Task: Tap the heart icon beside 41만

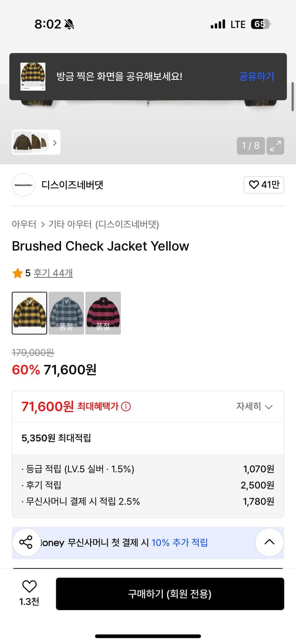Action: 253,185
